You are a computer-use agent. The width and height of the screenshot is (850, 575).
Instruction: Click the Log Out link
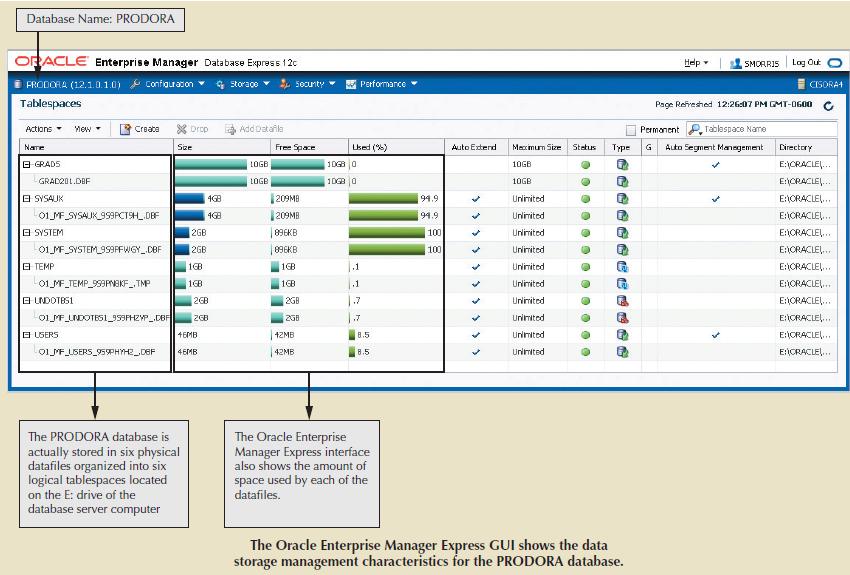806,62
